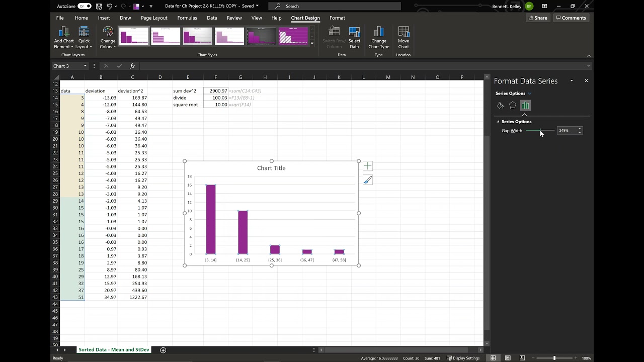Select cell F13 showing 2900.97
The width and height of the screenshot is (644, 362).
point(215,91)
